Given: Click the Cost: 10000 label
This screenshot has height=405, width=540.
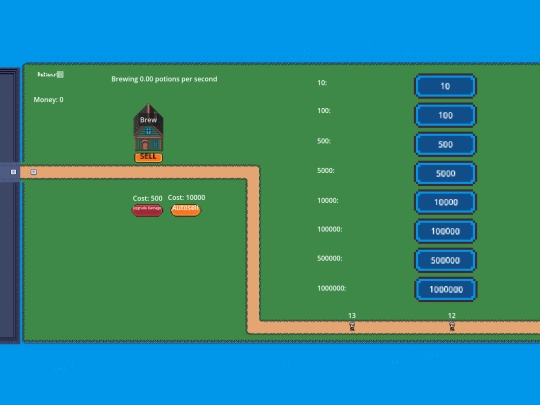Looking at the screenshot, I should pos(186,197).
